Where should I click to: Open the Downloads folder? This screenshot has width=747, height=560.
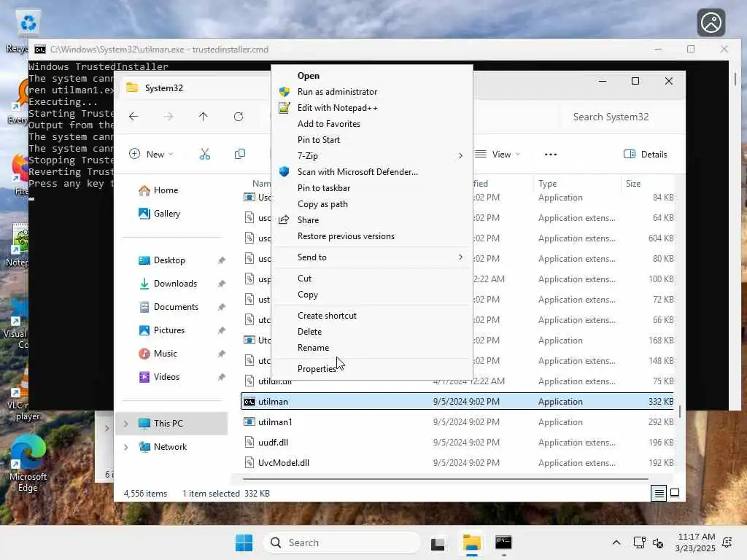tap(175, 284)
